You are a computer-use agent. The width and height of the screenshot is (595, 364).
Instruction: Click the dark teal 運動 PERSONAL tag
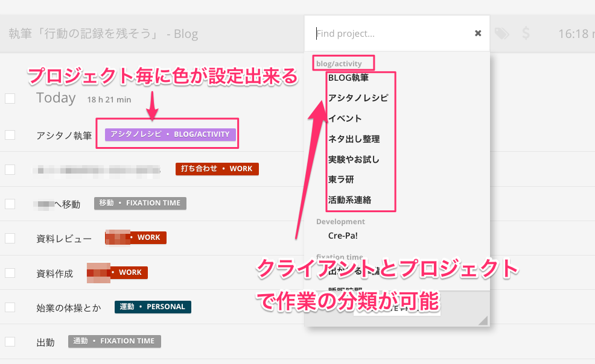coord(153,307)
